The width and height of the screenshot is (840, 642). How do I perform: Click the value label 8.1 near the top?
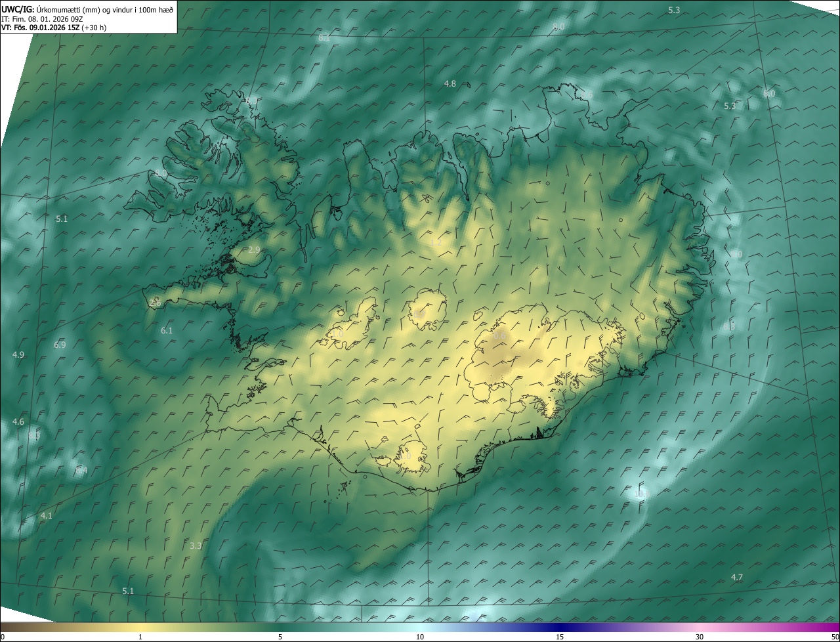(324, 38)
